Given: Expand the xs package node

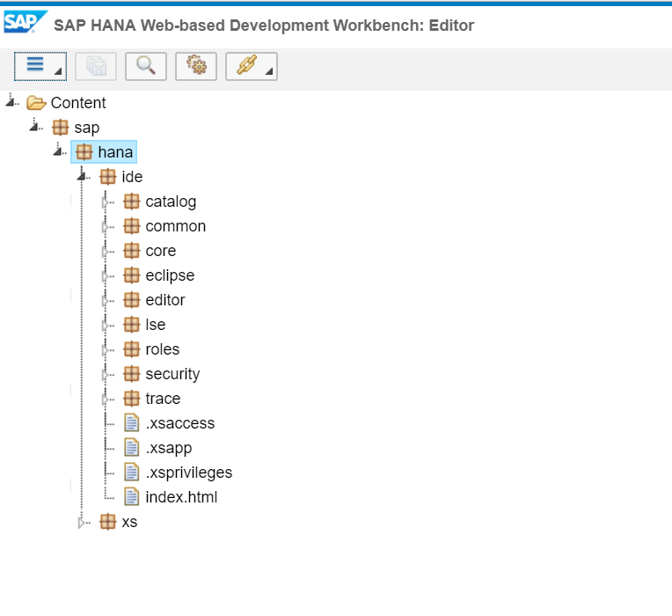Looking at the screenshot, I should pyautogui.click(x=82, y=522).
